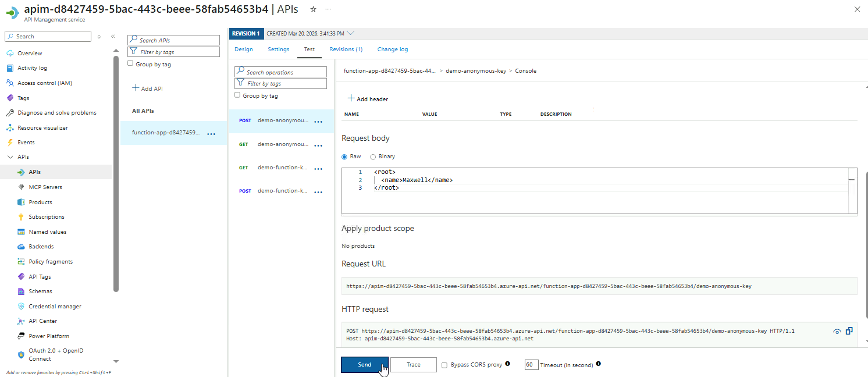
Task: Reveal hidden values with the eye icon
Action: coord(837,332)
